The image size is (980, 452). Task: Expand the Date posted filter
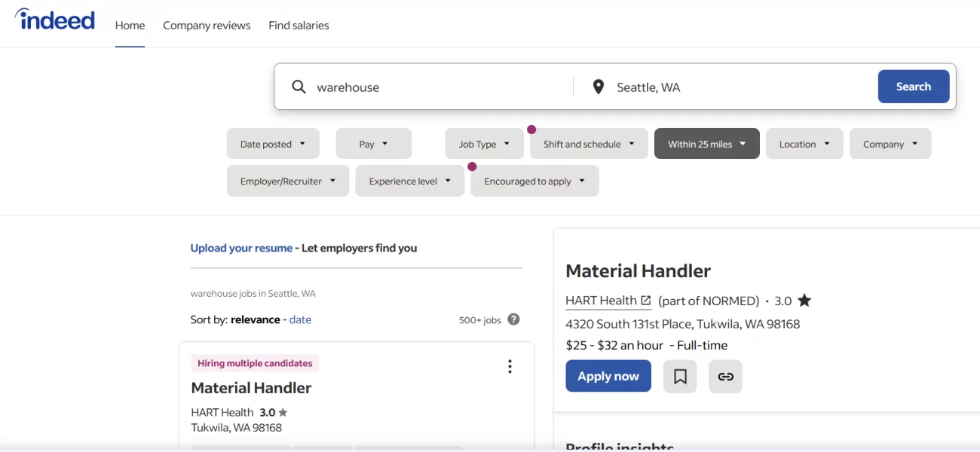tap(273, 144)
